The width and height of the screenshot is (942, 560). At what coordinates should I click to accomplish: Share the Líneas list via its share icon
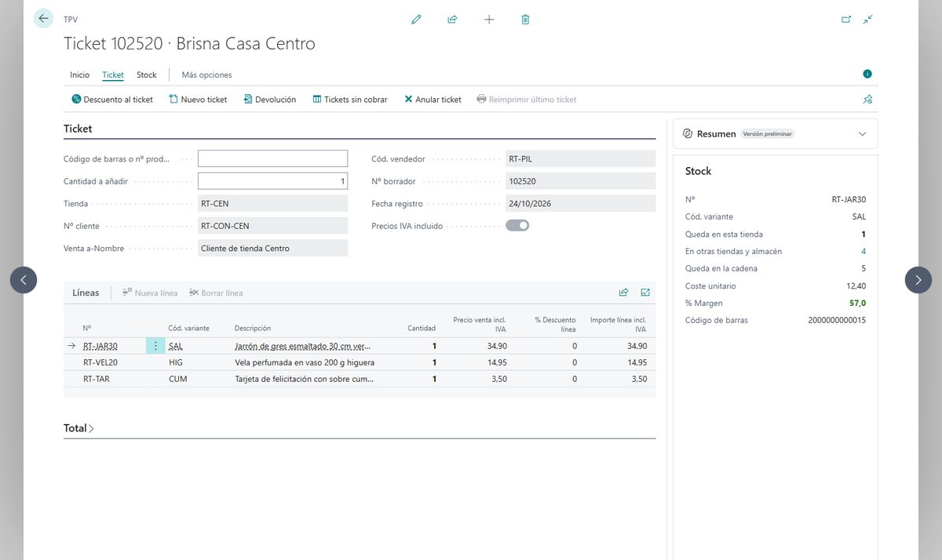pos(623,293)
